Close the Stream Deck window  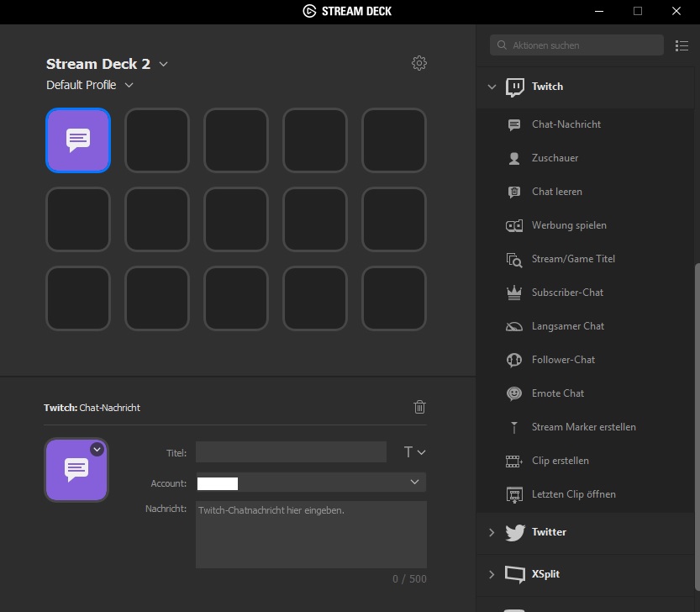(x=676, y=11)
